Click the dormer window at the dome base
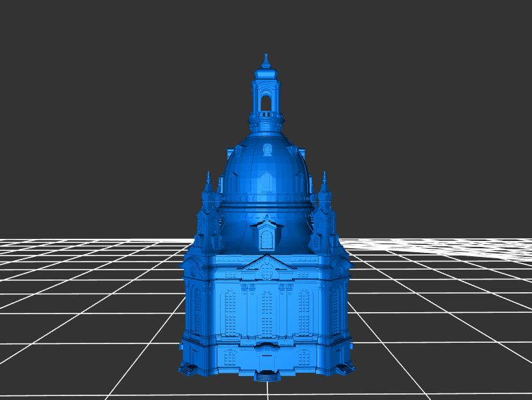Screen dimensions: 532x400 [x=267, y=238]
